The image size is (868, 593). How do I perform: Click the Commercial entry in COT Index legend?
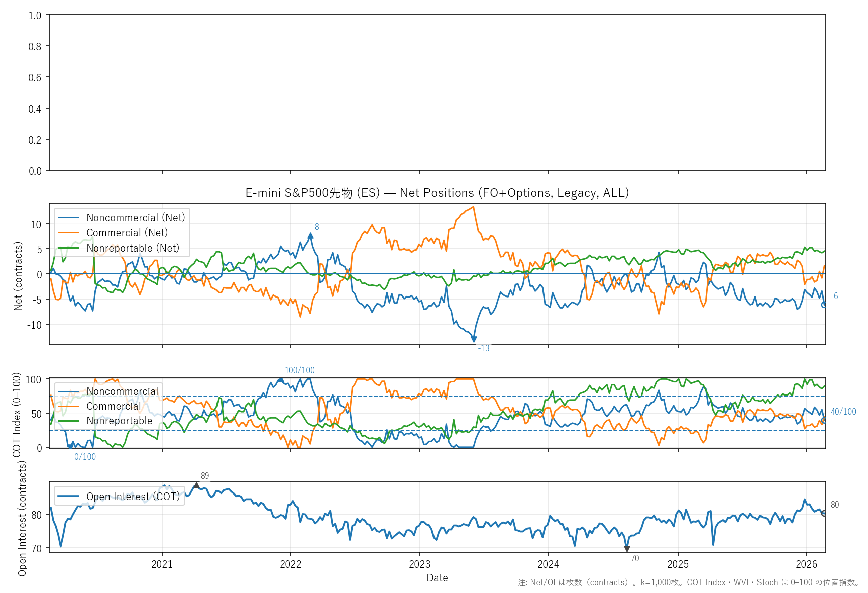(114, 406)
